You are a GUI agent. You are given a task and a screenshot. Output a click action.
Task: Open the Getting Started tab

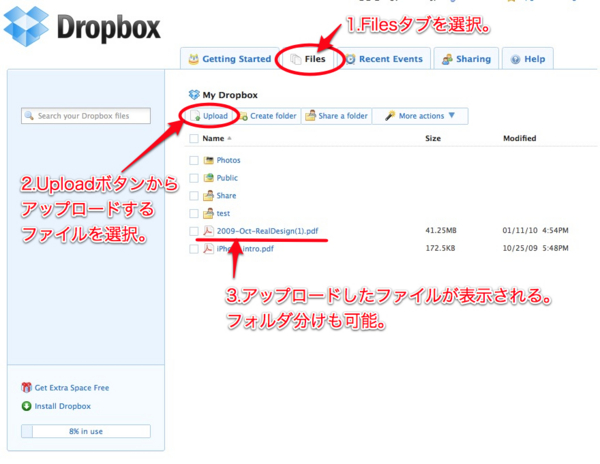click(x=230, y=59)
